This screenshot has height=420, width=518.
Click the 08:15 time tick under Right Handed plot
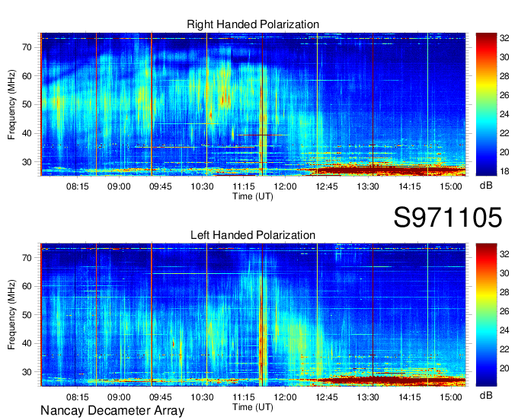coord(77,186)
